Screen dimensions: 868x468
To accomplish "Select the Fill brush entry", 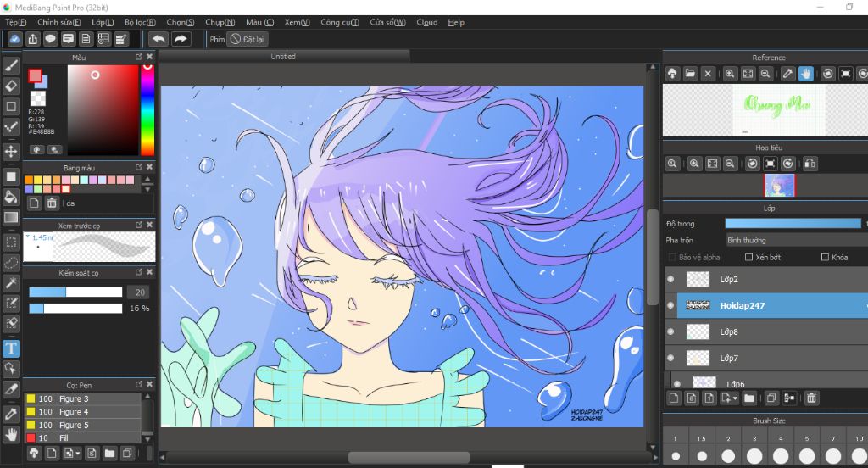I will point(83,437).
